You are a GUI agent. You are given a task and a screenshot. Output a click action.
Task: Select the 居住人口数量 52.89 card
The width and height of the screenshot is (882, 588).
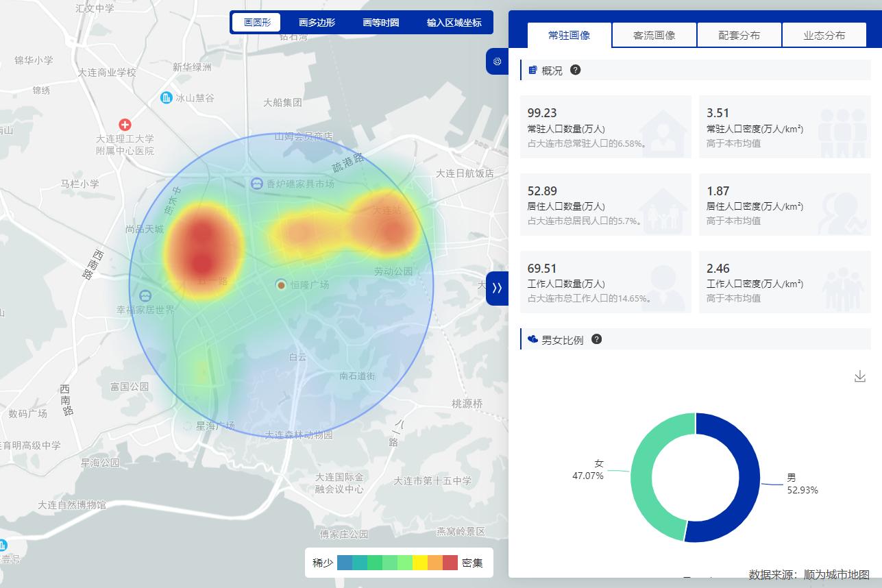pos(606,204)
